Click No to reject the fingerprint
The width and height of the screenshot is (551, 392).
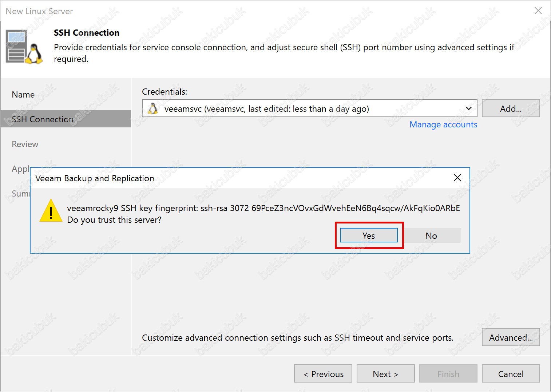click(431, 235)
